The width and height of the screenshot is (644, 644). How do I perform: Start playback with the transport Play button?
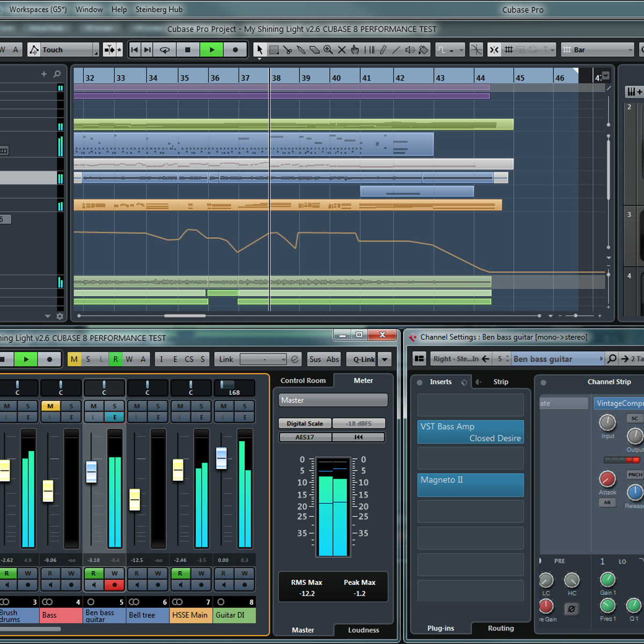pyautogui.click(x=211, y=49)
